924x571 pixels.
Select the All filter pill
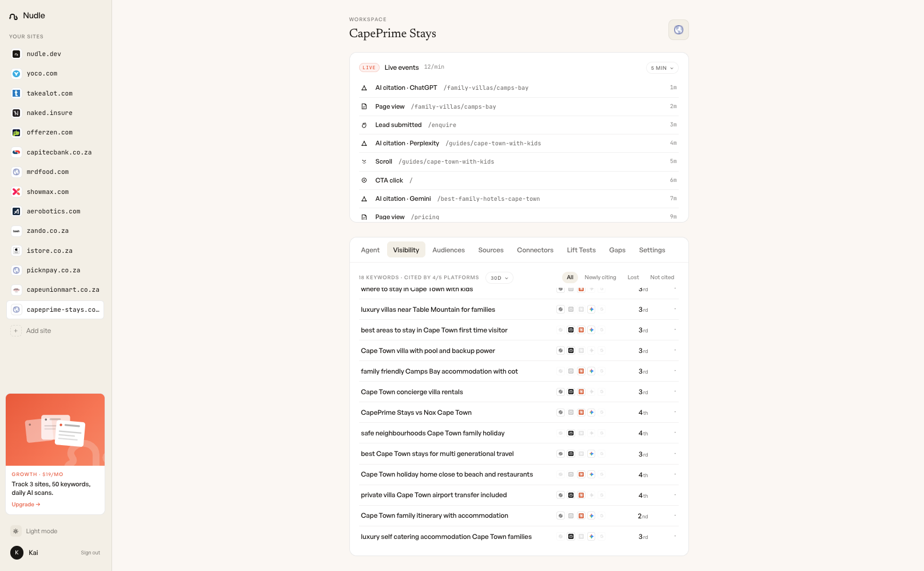(x=570, y=277)
